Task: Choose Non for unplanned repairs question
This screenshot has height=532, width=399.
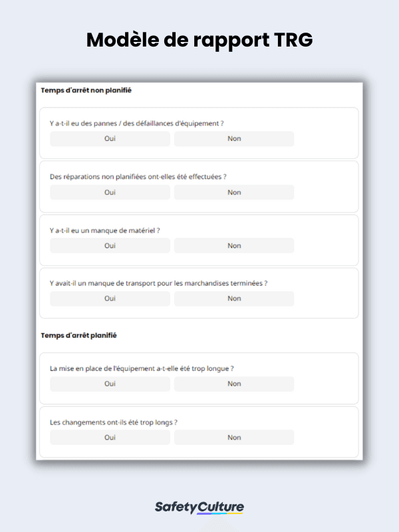Action: (234, 192)
